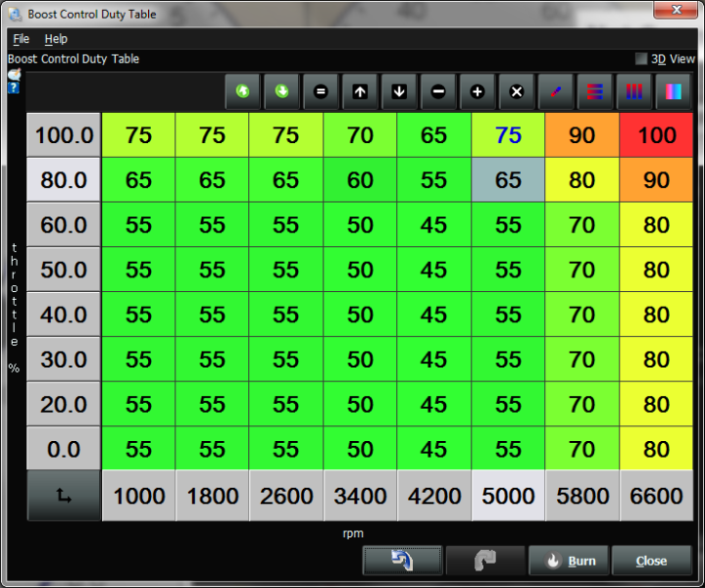
Task: Click the axis swap icon below throttle bins
Action: [x=64, y=496]
